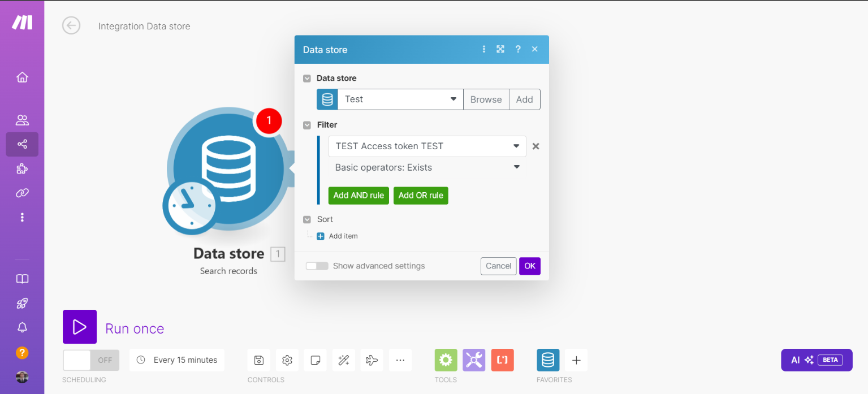Click Add item under Sort

coord(338,236)
